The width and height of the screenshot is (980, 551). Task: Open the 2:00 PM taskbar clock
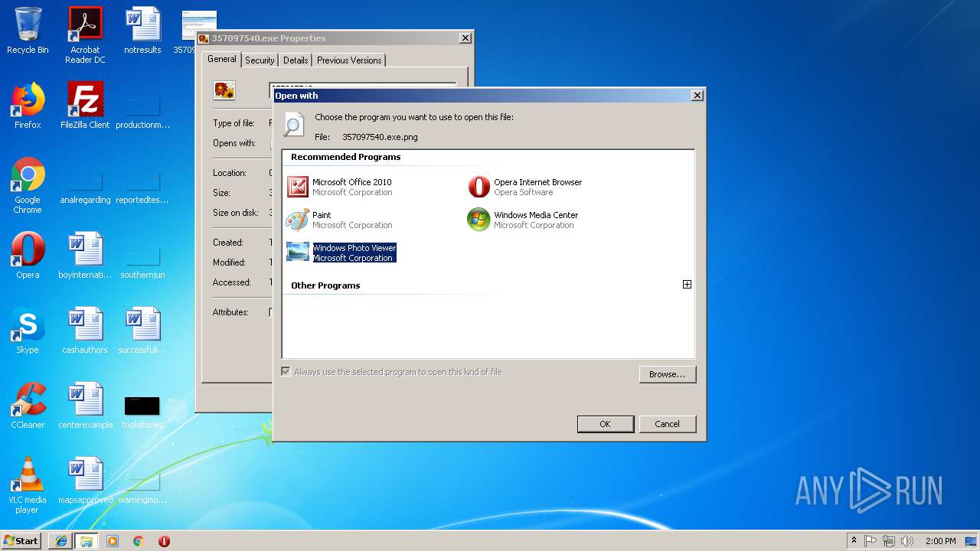[940, 541]
